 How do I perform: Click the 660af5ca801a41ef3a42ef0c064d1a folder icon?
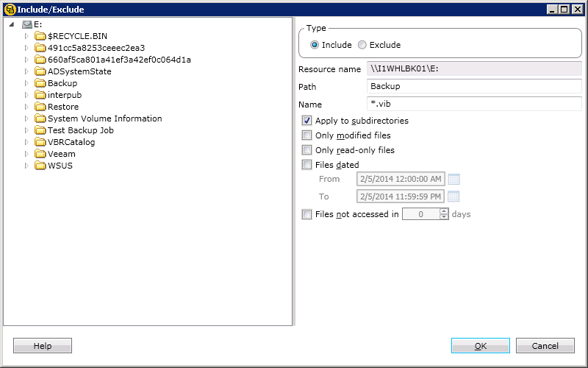(x=40, y=60)
